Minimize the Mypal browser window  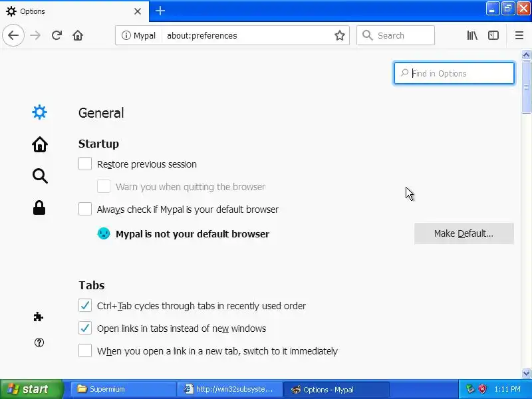pos(492,9)
